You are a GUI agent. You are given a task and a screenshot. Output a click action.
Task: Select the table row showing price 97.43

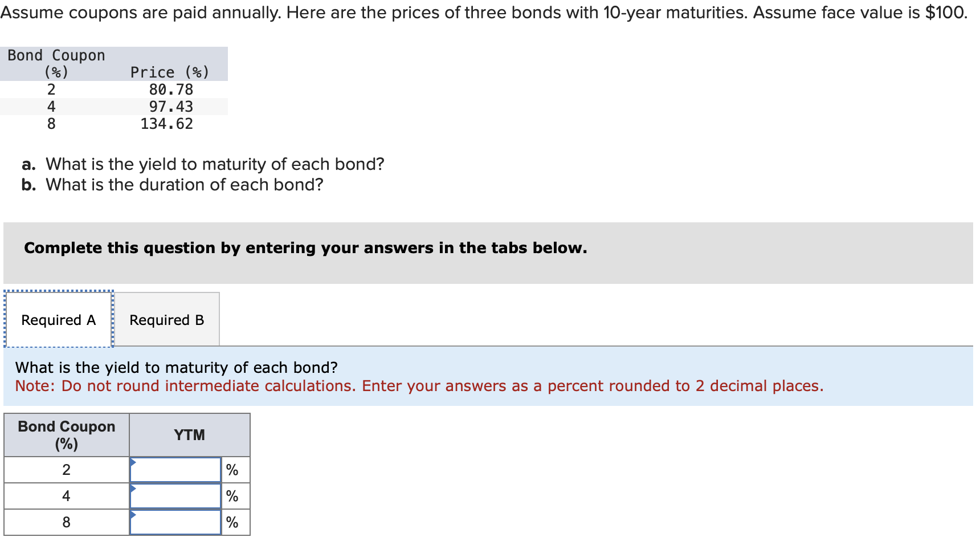(114, 106)
